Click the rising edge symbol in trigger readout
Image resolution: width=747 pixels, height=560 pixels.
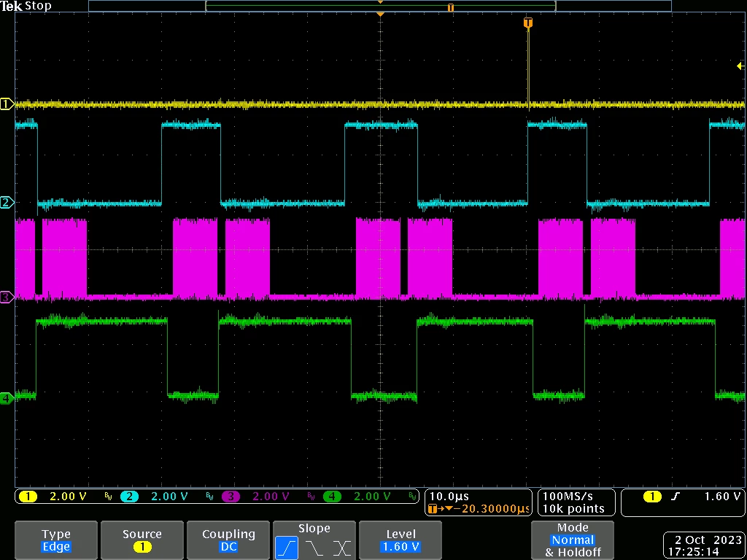click(x=675, y=497)
